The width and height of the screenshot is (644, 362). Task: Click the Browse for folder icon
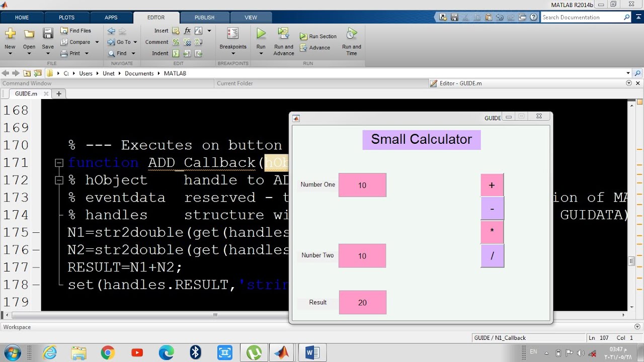(37, 73)
